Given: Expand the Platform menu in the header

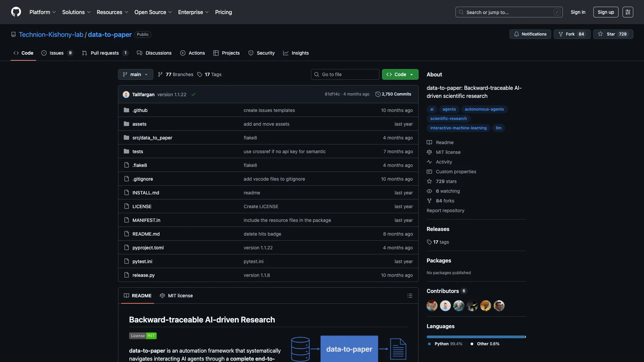Looking at the screenshot, I should 43,12.
